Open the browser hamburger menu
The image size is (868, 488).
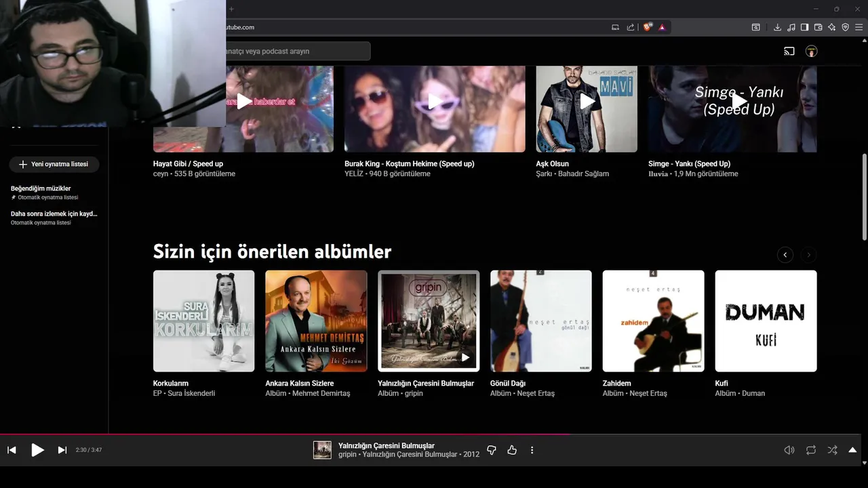pyautogui.click(x=859, y=27)
